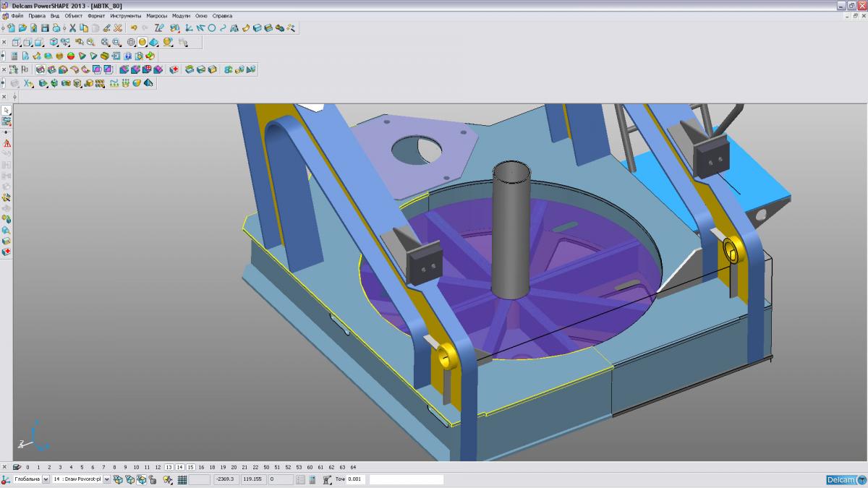Select the workplane axes tool
Viewport: 868px width, 488px height.
[188, 28]
